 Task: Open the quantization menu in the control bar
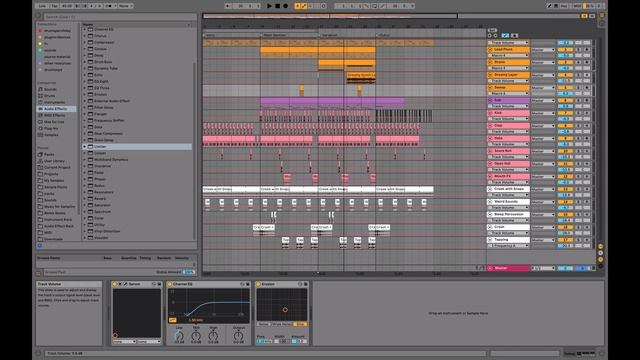pyautogui.click(x=124, y=6)
